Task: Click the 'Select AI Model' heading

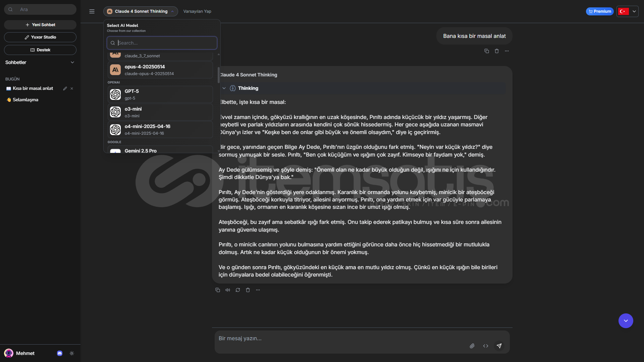Action: pos(122,25)
